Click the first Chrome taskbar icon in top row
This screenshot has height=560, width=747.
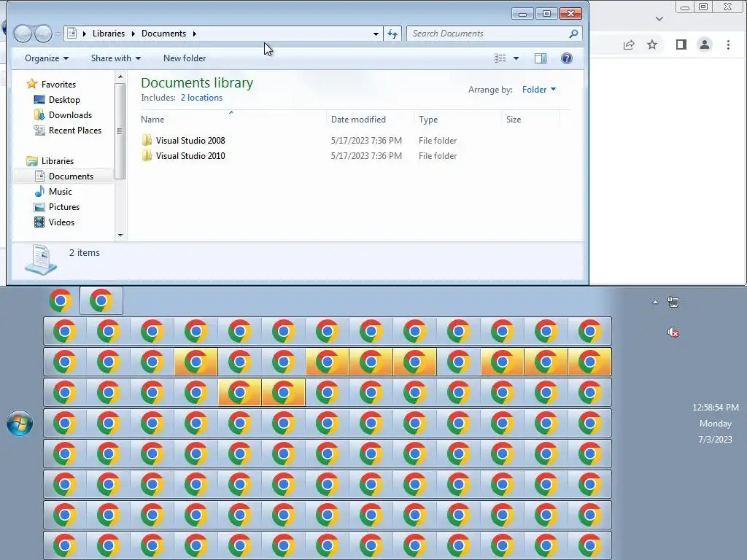point(61,300)
